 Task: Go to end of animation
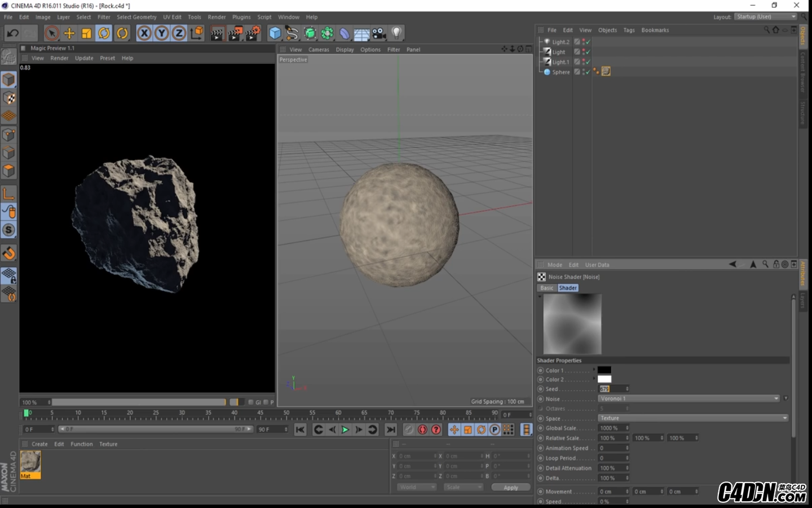coord(391,430)
